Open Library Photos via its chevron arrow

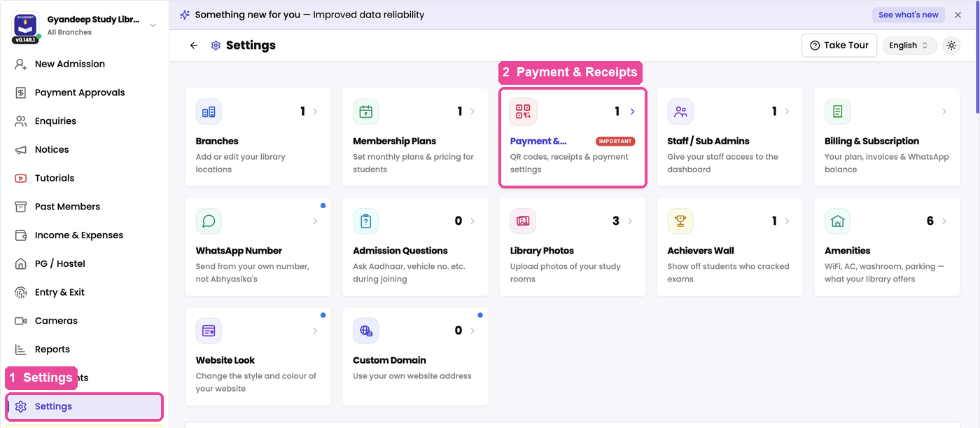629,221
